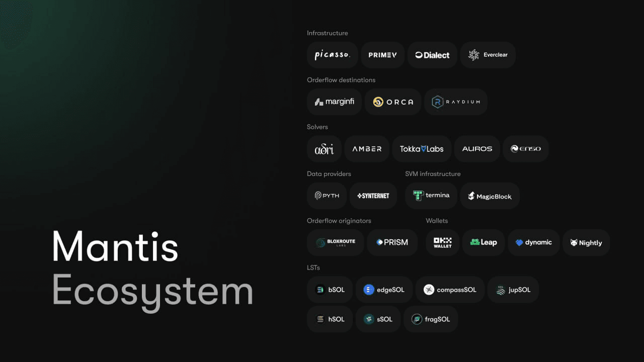
Task: Click the Wallets section heading
Action: pos(437,221)
